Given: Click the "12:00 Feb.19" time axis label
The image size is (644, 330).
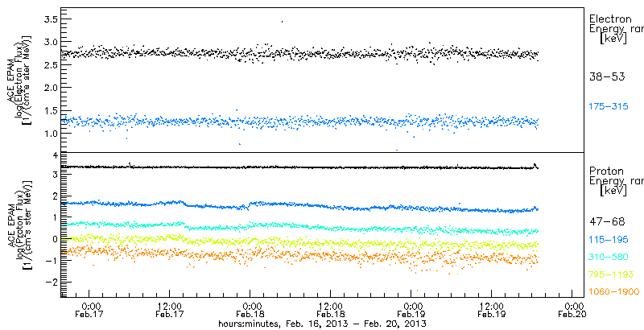Looking at the screenshot, I should pos(492,311).
